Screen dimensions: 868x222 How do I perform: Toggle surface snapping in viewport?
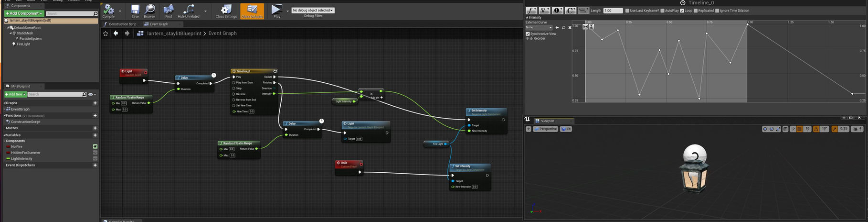tap(793, 129)
